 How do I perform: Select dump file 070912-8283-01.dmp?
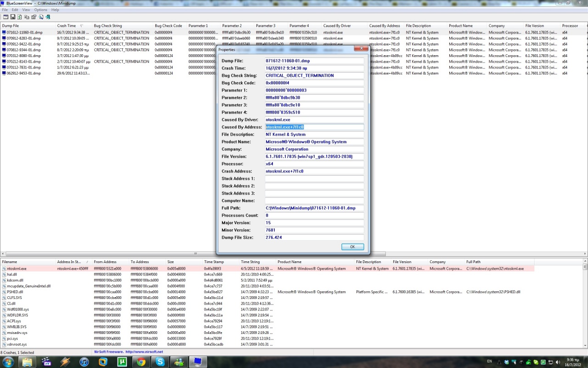click(24, 38)
